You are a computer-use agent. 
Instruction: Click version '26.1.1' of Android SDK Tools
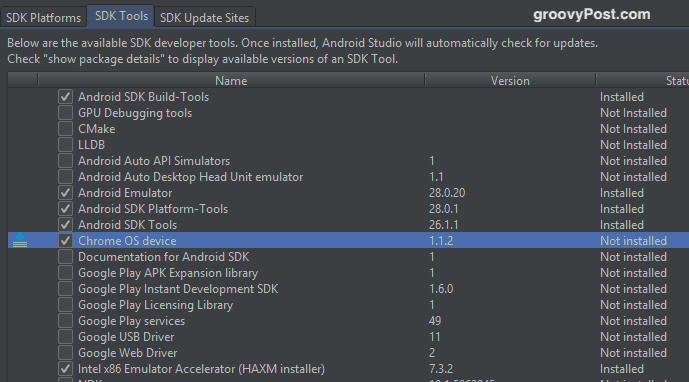tap(444, 225)
